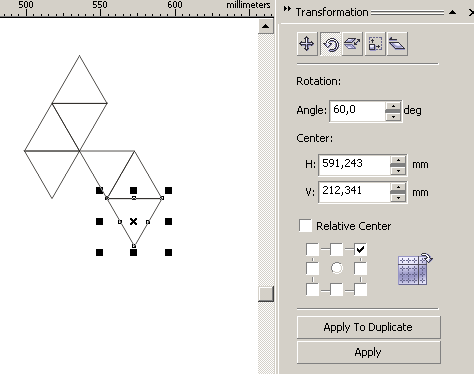Open the Position transformation tab
This screenshot has width=474, height=374.
tap(307, 44)
